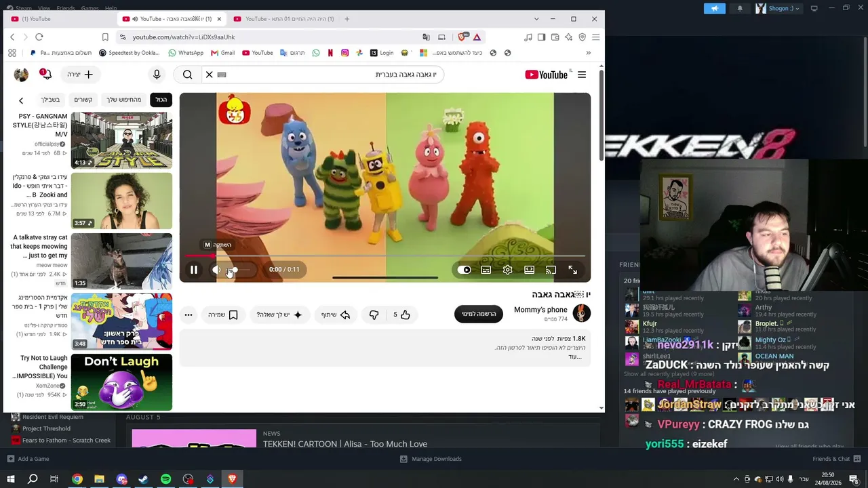Open the PSY Gangnam Style thumbnail

coord(121,140)
